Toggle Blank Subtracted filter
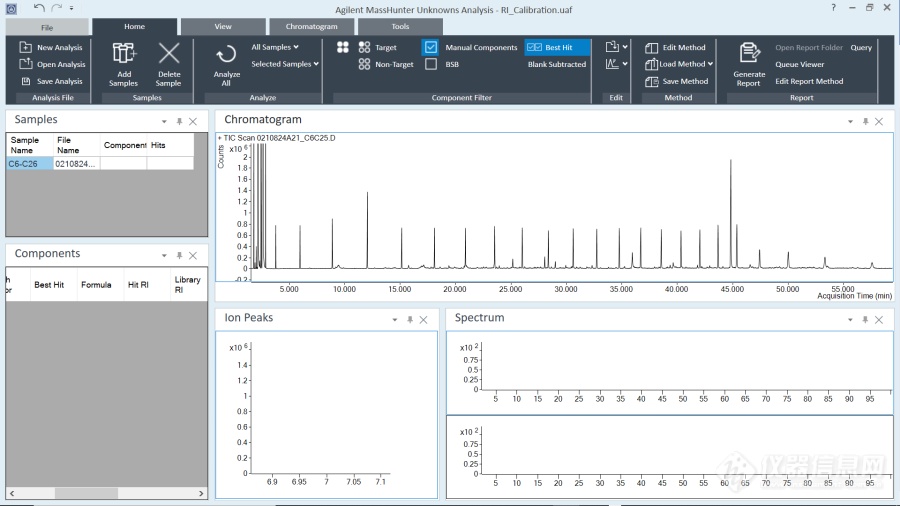The width and height of the screenshot is (900, 506). point(557,64)
